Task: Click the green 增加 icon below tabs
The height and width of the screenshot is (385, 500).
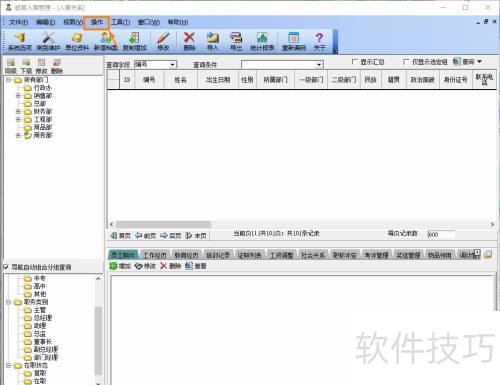Action: 120,266
